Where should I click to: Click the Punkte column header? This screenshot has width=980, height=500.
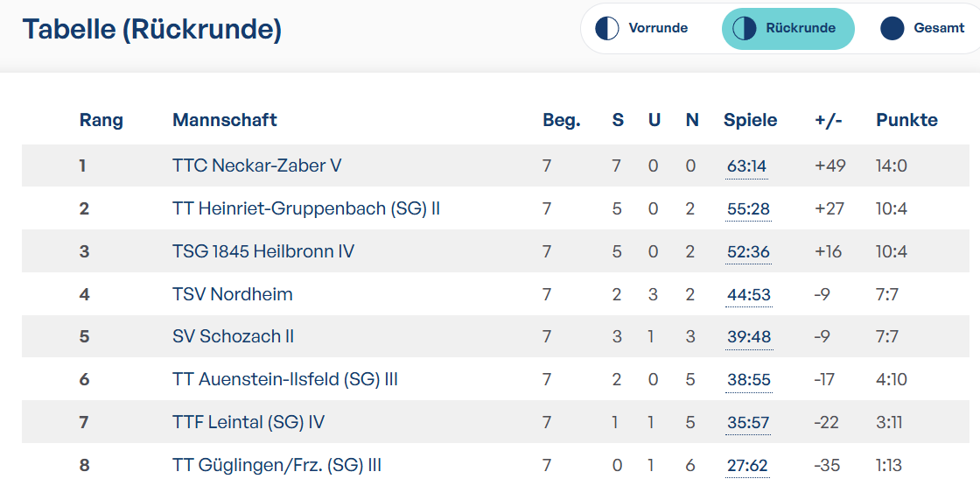click(x=906, y=120)
